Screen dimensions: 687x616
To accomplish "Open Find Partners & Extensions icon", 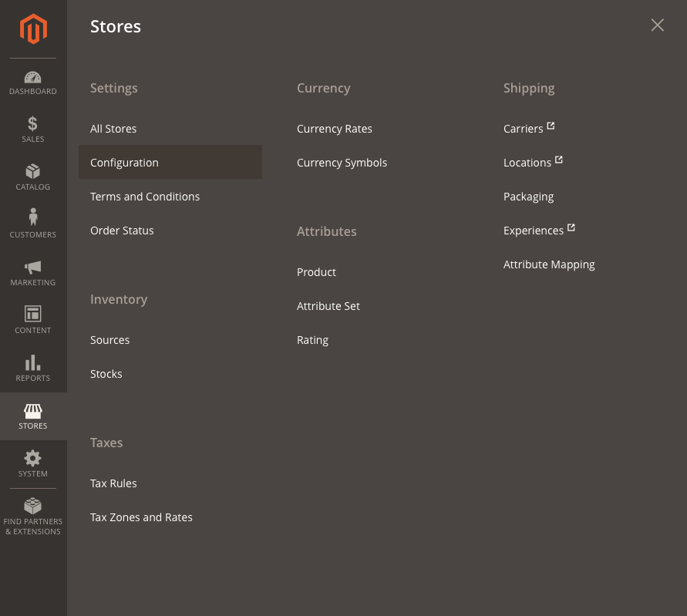I will point(33,506).
